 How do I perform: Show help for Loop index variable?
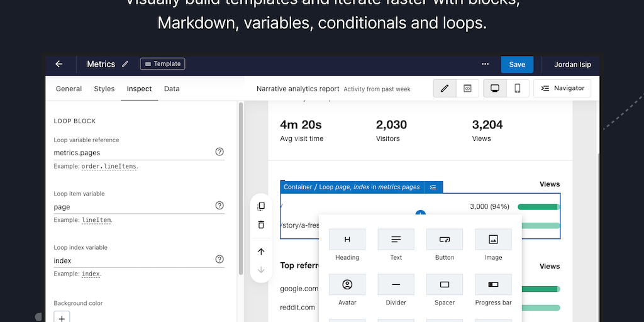pyautogui.click(x=219, y=259)
